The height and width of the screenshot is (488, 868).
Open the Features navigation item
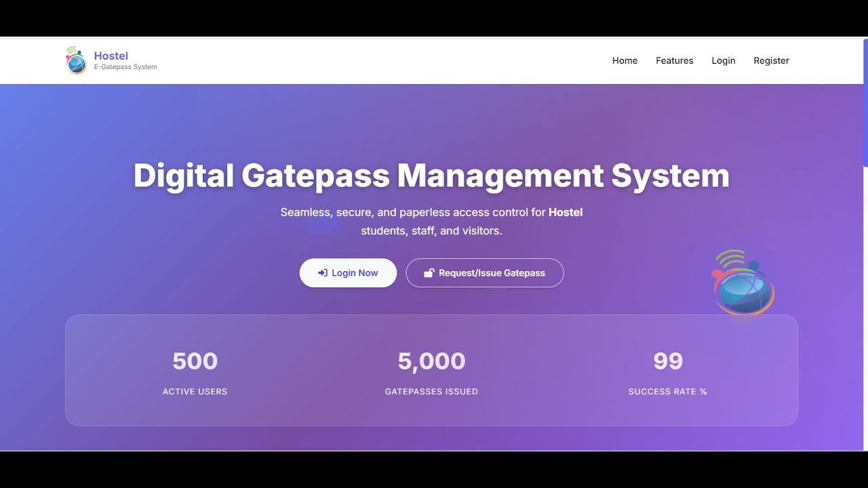click(x=674, y=60)
